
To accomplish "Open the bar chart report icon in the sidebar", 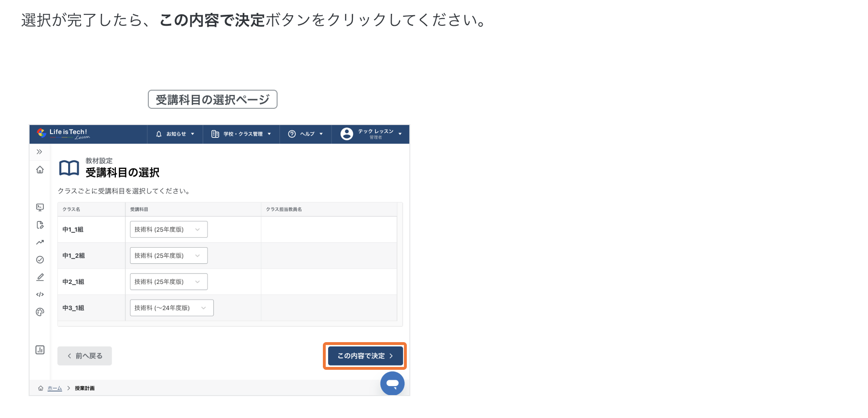I will tap(40, 350).
